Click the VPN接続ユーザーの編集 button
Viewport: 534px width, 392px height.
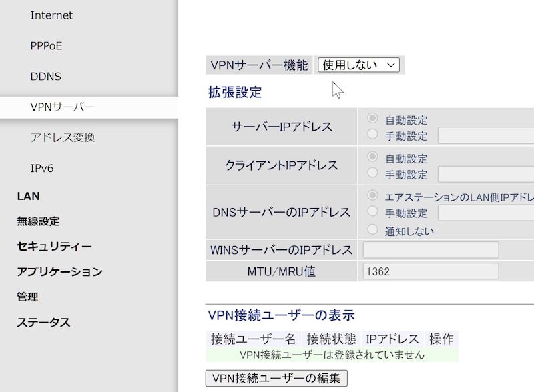276,377
